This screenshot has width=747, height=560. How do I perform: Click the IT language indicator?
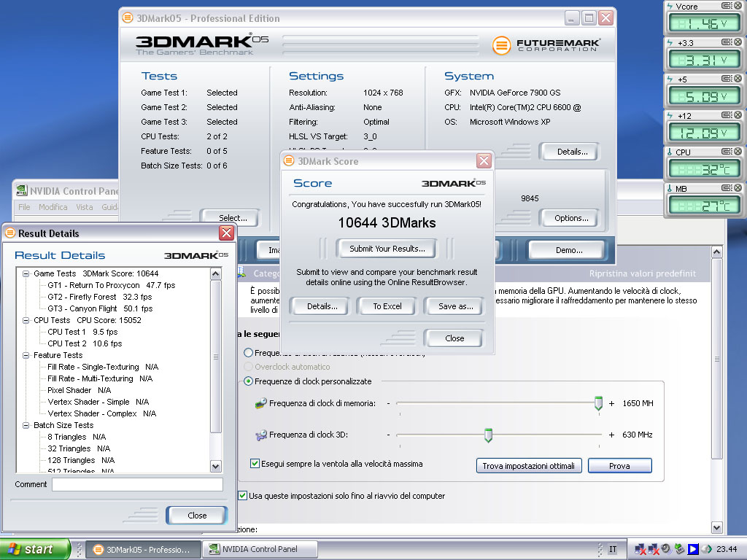coord(613,549)
